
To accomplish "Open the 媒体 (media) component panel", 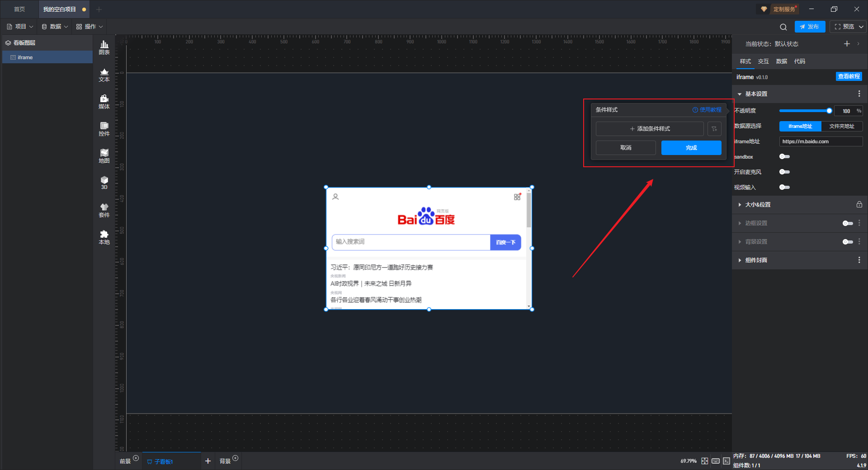I will (104, 102).
